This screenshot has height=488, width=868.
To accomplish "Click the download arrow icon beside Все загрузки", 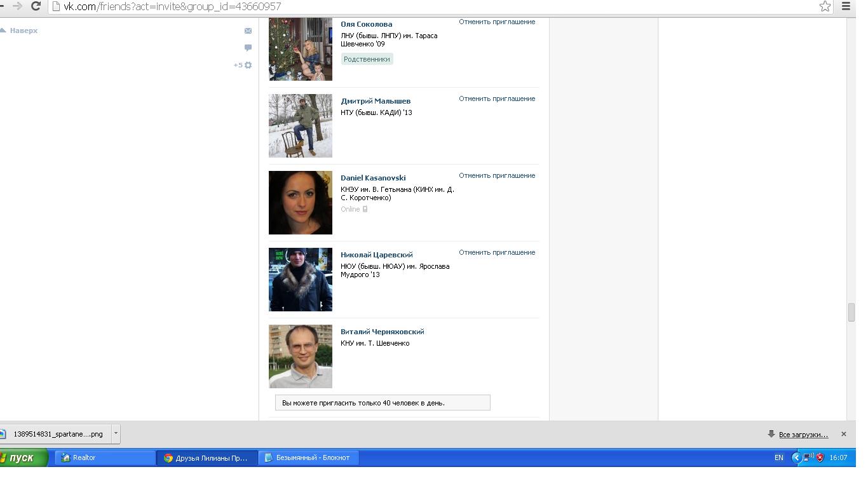I will [771, 434].
